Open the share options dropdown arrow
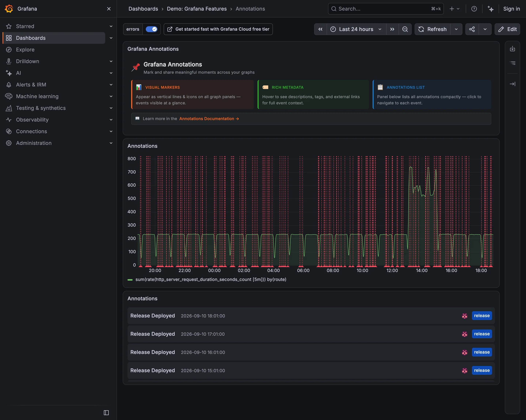This screenshot has width=526, height=420. click(485, 29)
